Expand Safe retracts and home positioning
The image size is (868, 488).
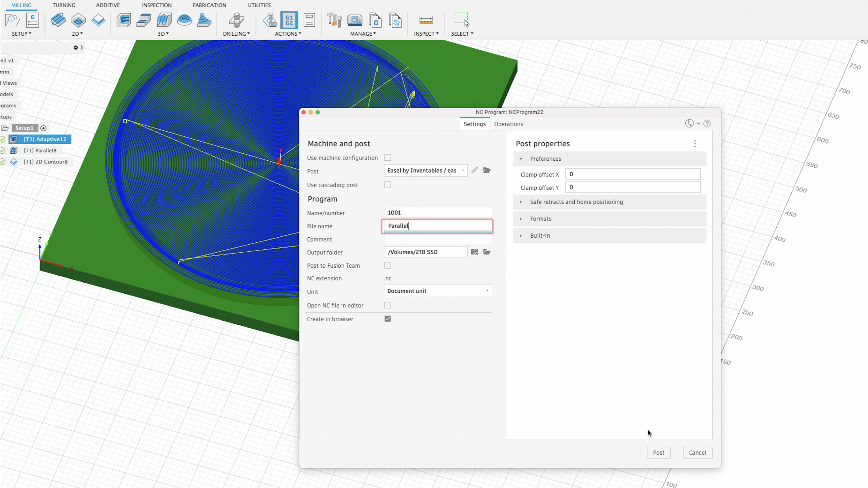(x=576, y=202)
